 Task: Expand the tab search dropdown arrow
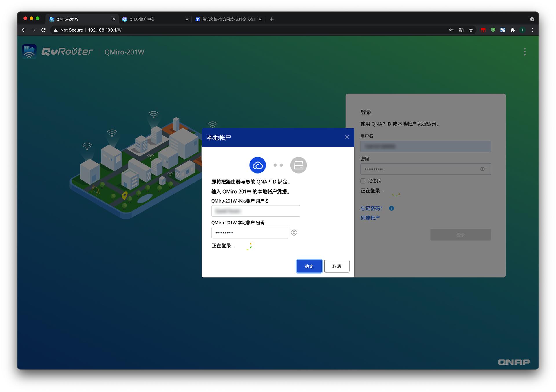tap(532, 19)
